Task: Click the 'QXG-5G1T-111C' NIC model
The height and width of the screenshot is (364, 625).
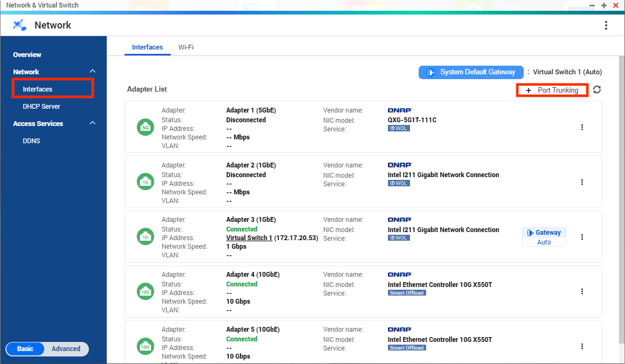Action: (412, 120)
